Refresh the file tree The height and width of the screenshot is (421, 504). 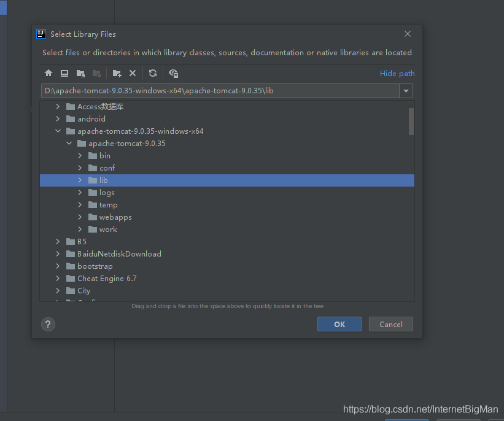tap(153, 73)
